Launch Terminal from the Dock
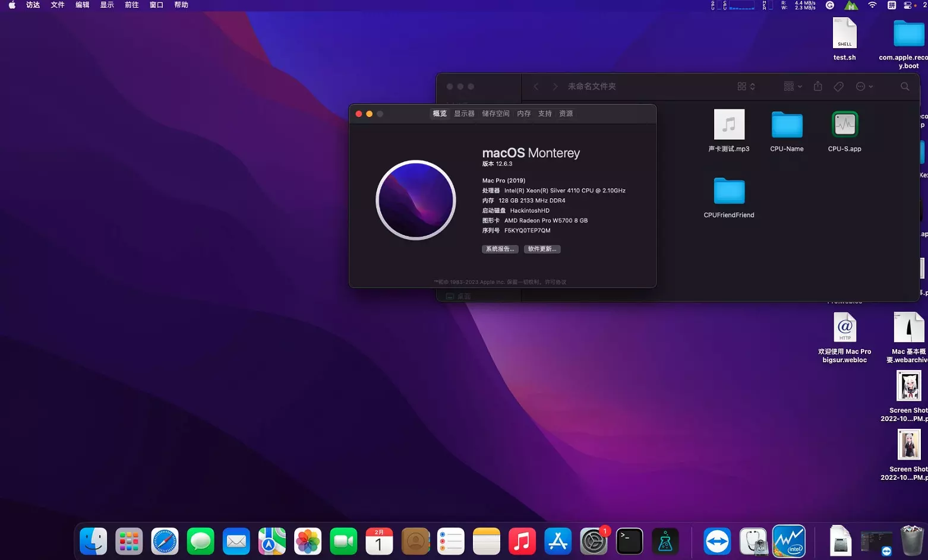928x560 pixels. click(x=629, y=541)
